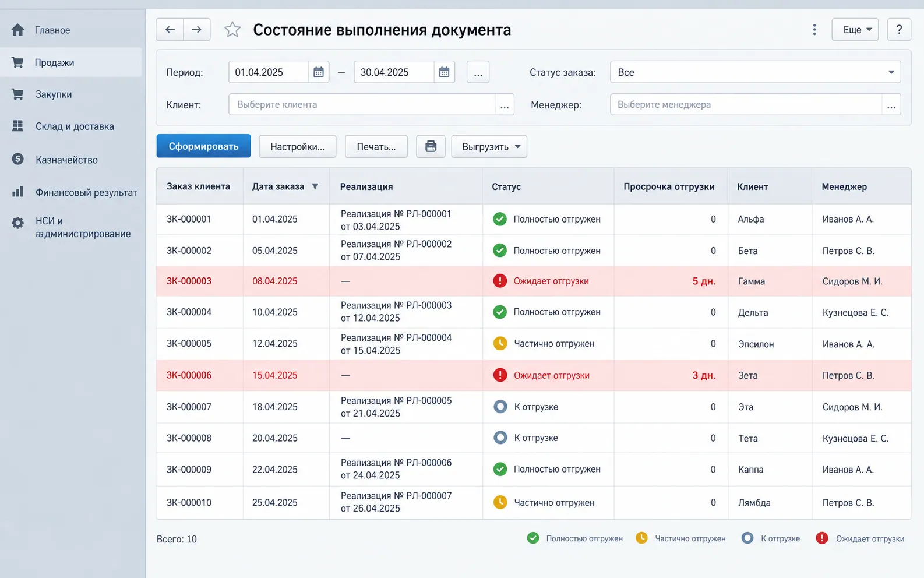924x578 pixels.
Task: Open the Еще dropdown menu
Action: coord(855,30)
